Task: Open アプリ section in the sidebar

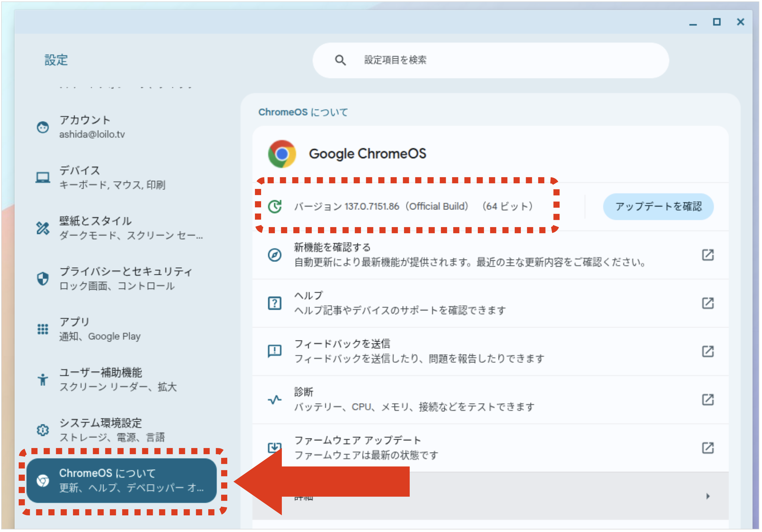Action: pyautogui.click(x=100, y=329)
